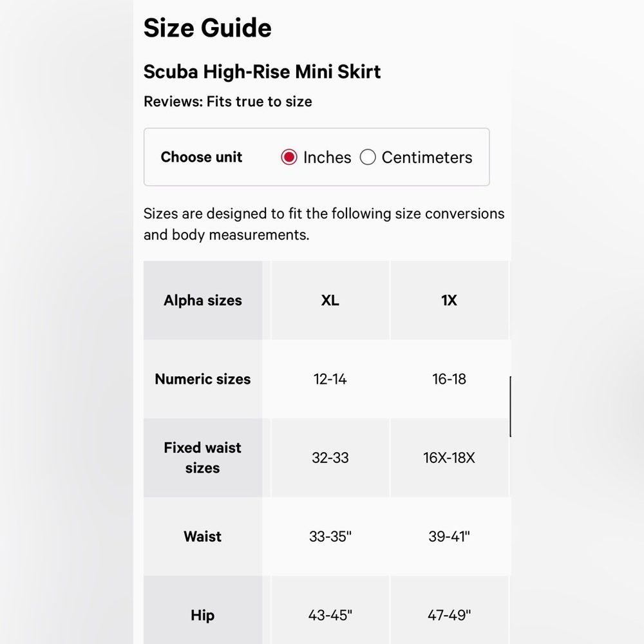
Task: Click the Centimeters label text
Action: [x=427, y=157]
